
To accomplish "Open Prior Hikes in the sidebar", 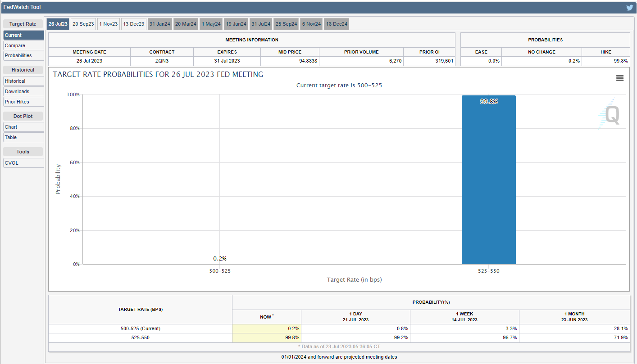I will 23,102.
